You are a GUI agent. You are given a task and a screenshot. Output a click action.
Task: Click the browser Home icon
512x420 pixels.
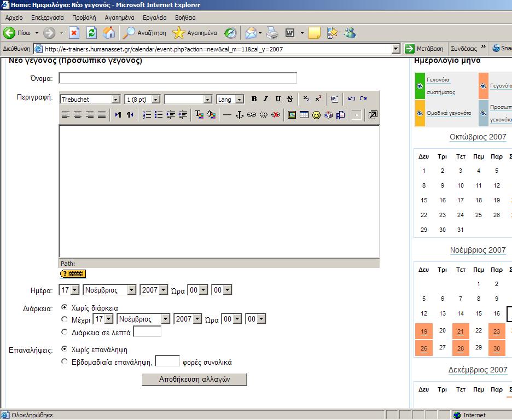pos(109,33)
